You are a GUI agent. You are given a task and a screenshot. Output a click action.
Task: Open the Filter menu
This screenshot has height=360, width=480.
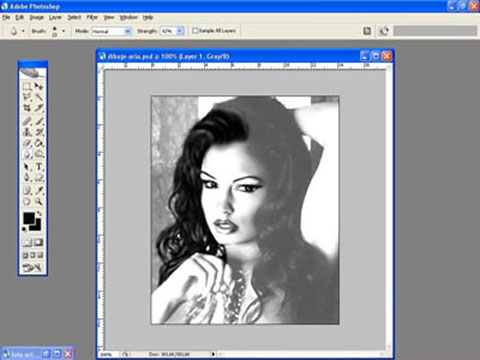(92, 17)
